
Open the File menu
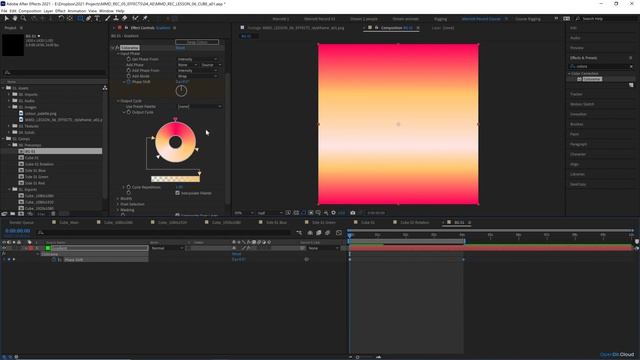pos(4,11)
